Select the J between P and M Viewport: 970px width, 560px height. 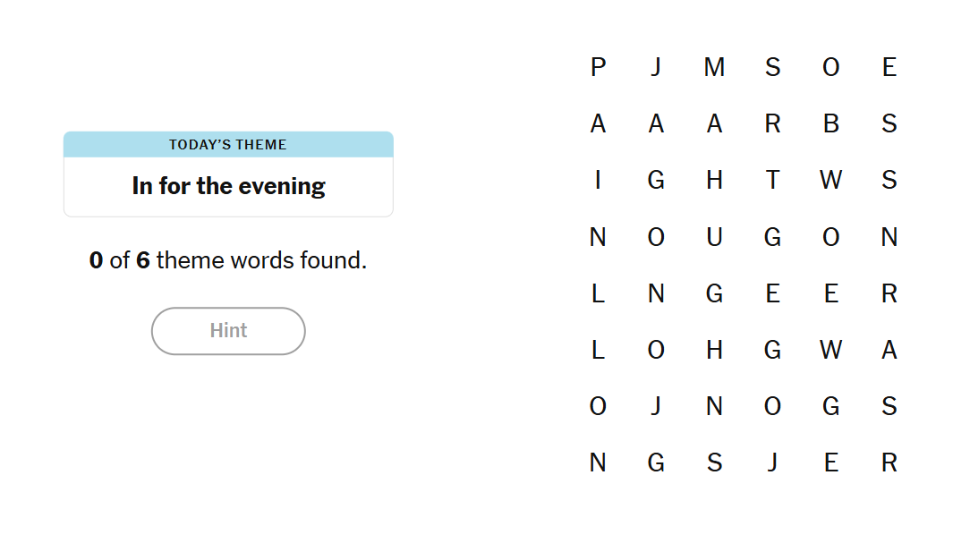656,67
